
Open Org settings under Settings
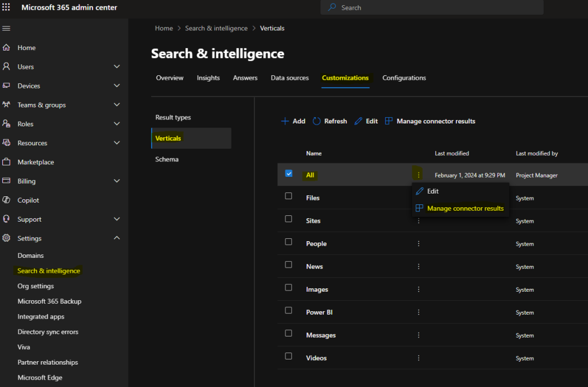[36, 286]
